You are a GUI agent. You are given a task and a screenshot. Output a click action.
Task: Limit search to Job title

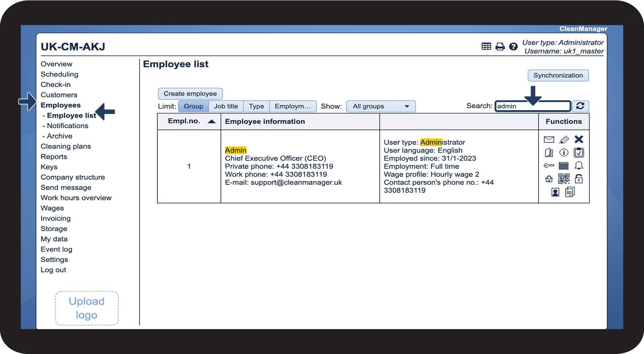[226, 106]
